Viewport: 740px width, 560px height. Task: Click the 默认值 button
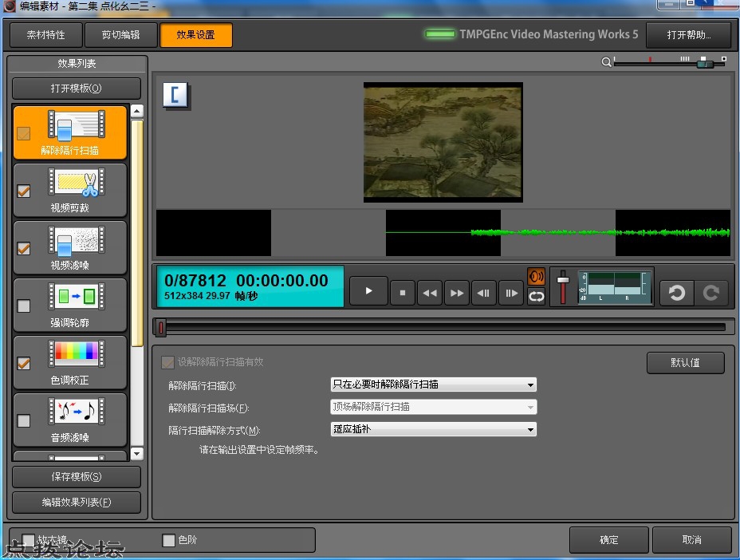(685, 362)
